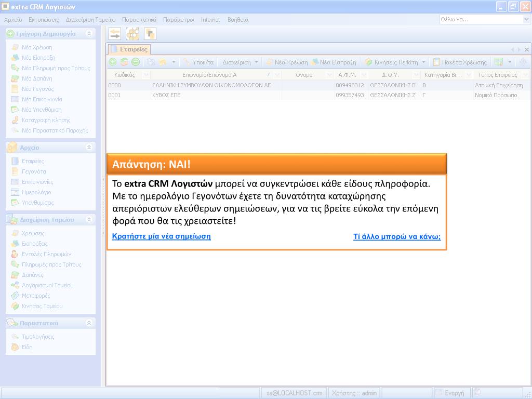Open Χρεώσεις in Διαχείριση Ταμείου panel
This screenshot has width=532, height=399.
[33, 233]
